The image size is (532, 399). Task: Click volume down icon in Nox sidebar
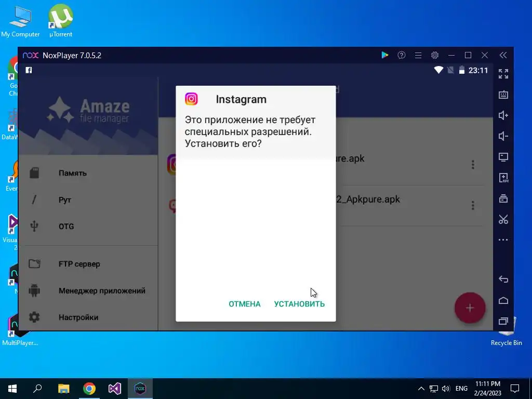(x=503, y=136)
